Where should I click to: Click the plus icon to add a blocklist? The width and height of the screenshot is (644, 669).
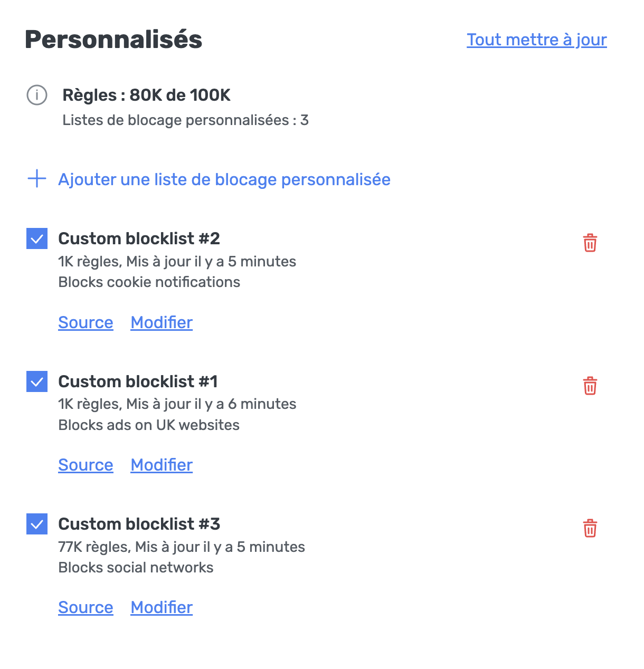36,179
